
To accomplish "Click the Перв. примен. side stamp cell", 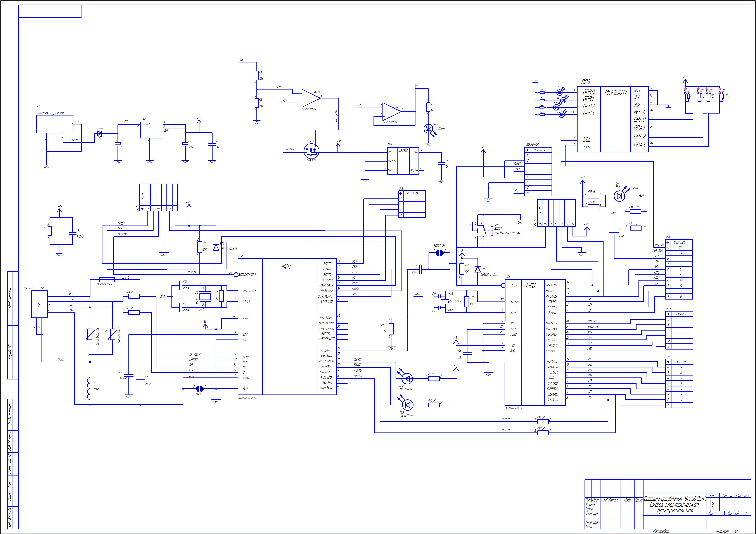I will click(x=10, y=298).
